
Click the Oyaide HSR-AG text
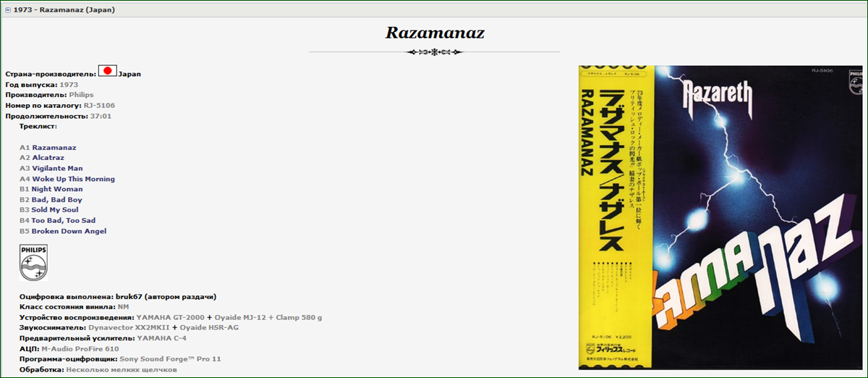click(x=209, y=327)
